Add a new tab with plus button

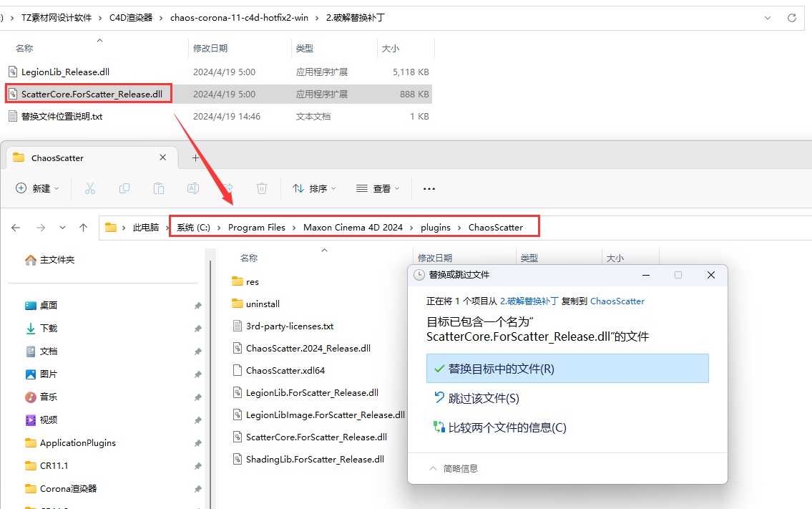coord(196,158)
